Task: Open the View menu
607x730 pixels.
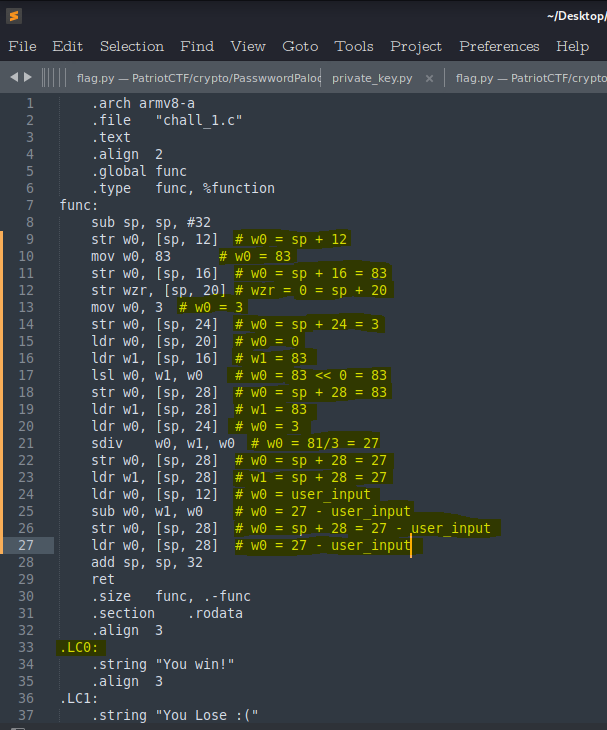Action: [248, 46]
